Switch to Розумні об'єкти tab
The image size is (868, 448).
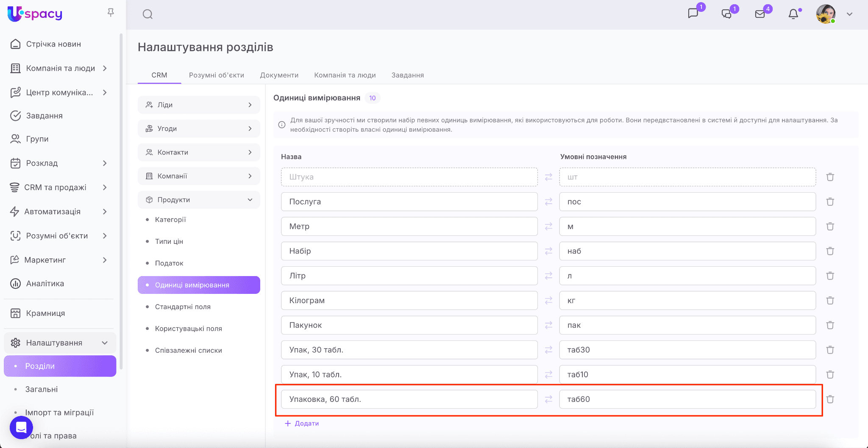[x=216, y=75]
